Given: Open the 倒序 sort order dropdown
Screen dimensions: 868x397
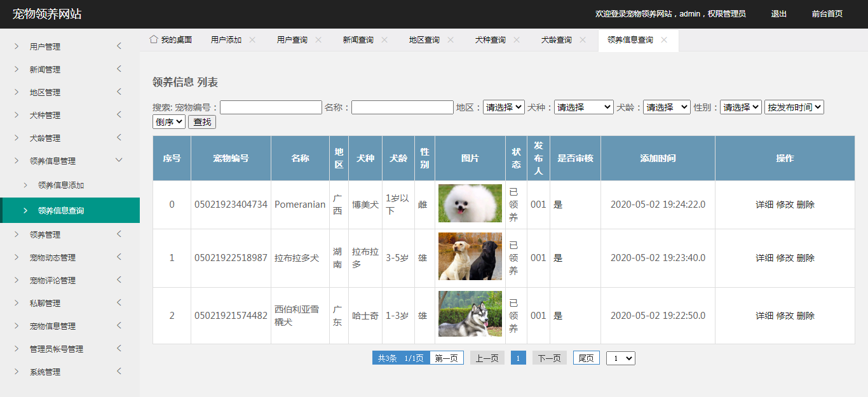Looking at the screenshot, I should tap(169, 121).
